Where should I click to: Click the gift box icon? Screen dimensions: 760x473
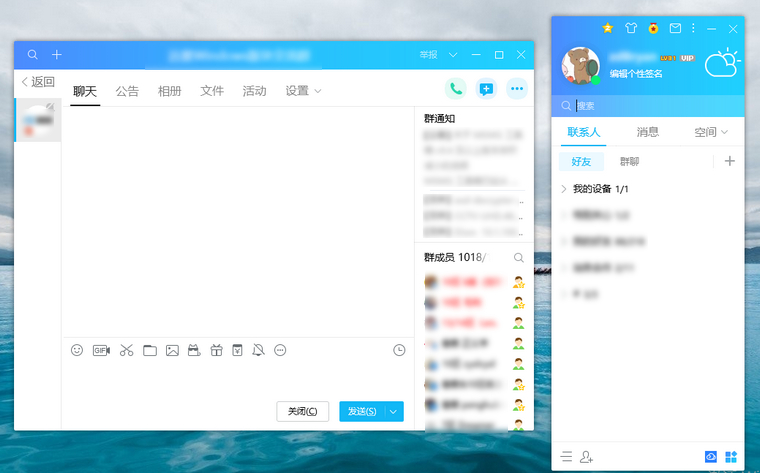pyautogui.click(x=215, y=350)
